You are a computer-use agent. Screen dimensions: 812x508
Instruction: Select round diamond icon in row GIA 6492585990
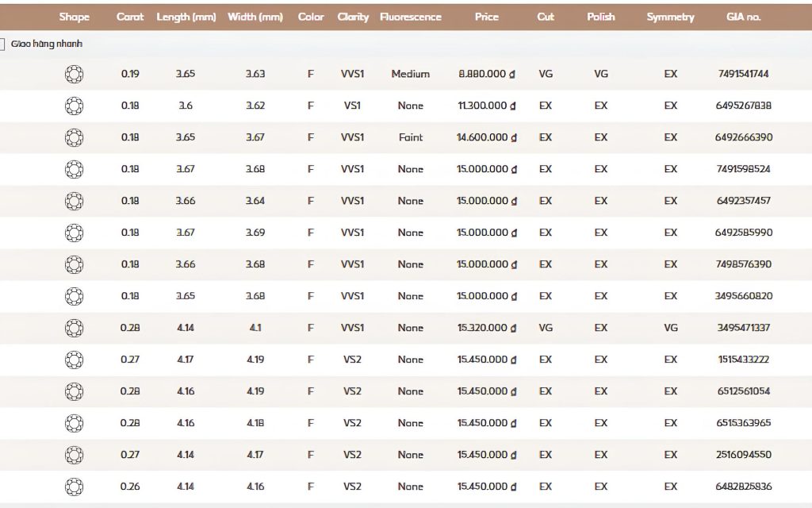click(x=74, y=233)
